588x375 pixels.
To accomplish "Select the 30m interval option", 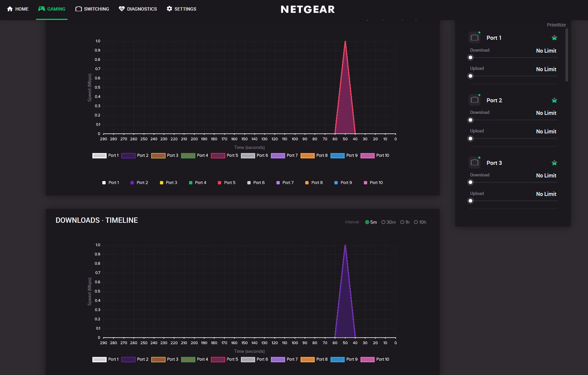I will coord(383,222).
